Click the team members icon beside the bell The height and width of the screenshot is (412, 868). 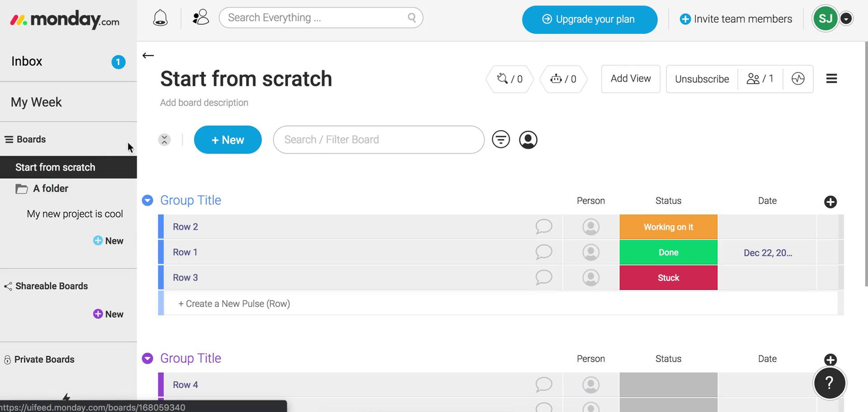coord(201,17)
